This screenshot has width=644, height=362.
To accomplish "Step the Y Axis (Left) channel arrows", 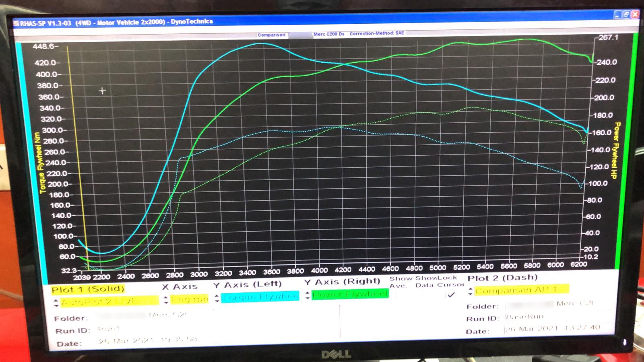I will pos(217,298).
